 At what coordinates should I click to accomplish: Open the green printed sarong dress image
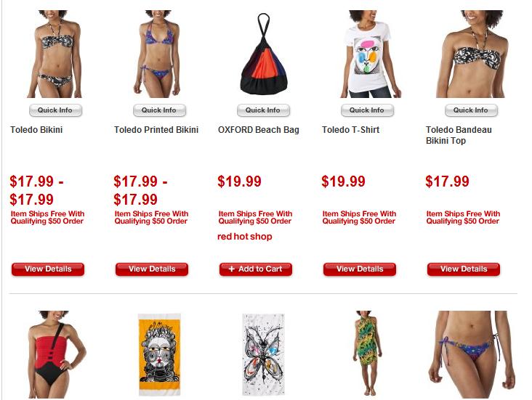point(368,354)
